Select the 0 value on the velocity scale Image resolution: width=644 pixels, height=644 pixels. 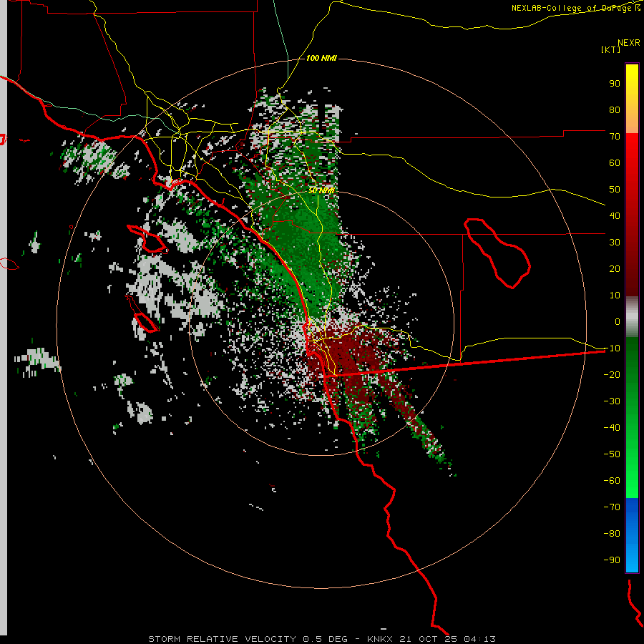point(618,322)
